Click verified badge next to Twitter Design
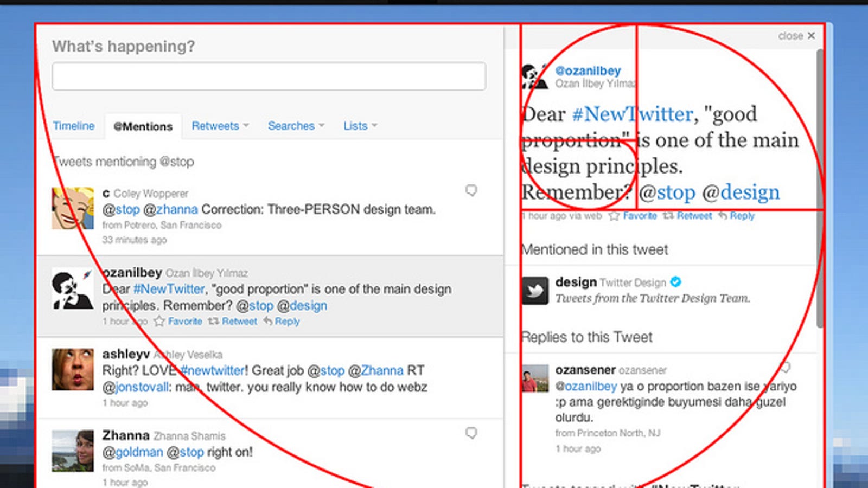The height and width of the screenshot is (488, 868). (675, 282)
